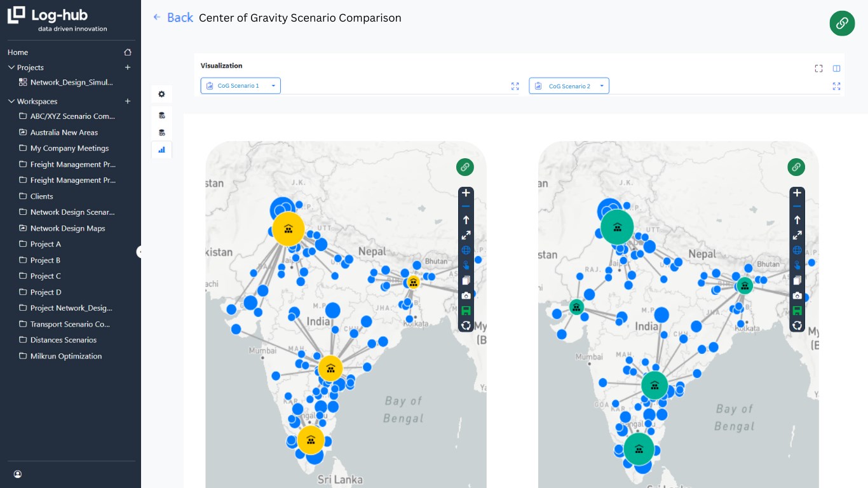Image resolution: width=868 pixels, height=488 pixels.
Task: Click the refresh icon on left map toolbar
Action: (466, 325)
